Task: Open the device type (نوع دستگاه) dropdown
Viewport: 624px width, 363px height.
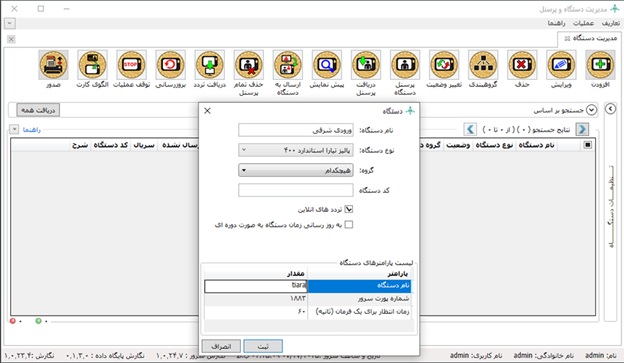Action: [x=296, y=150]
